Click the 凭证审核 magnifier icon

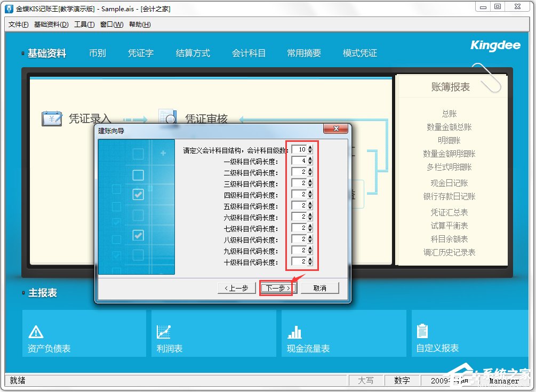168,118
